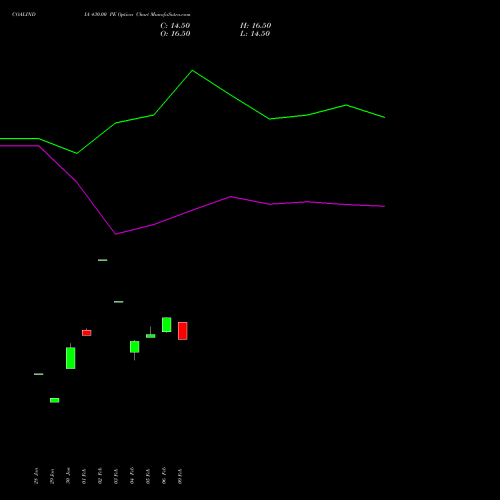The width and height of the screenshot is (500, 500).
Task: Click the 01 Feb red candlestick
Action: [x=87, y=333]
